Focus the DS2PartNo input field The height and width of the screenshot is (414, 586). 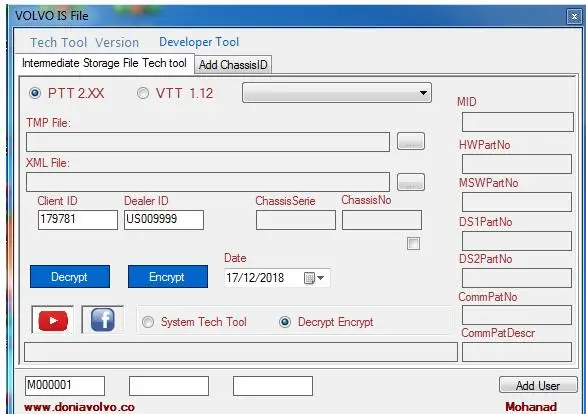tap(517, 278)
